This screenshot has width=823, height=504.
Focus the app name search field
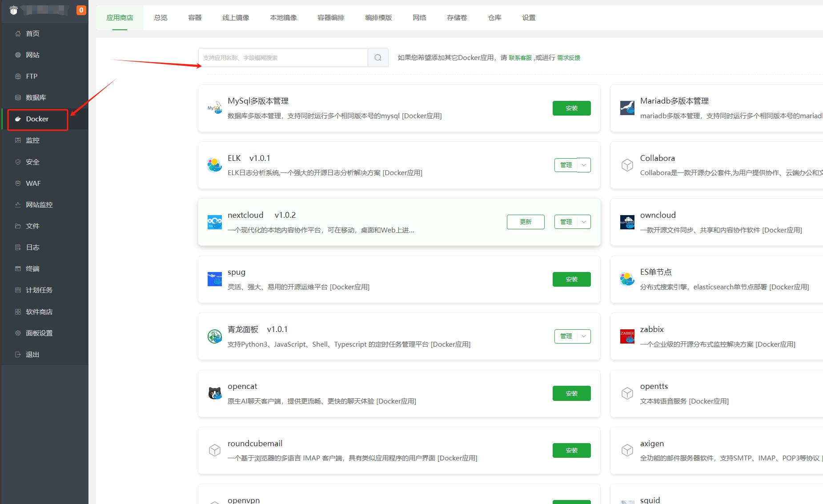point(283,58)
